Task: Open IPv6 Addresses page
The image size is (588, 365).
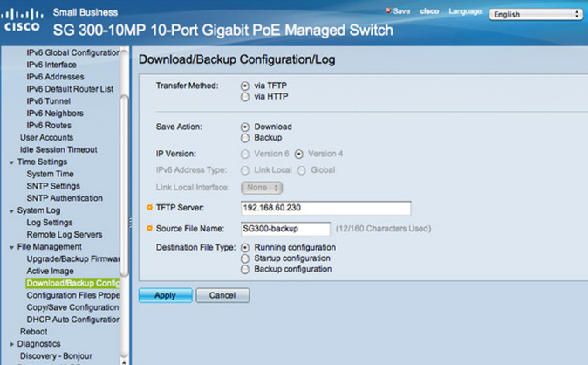Action: click(55, 77)
